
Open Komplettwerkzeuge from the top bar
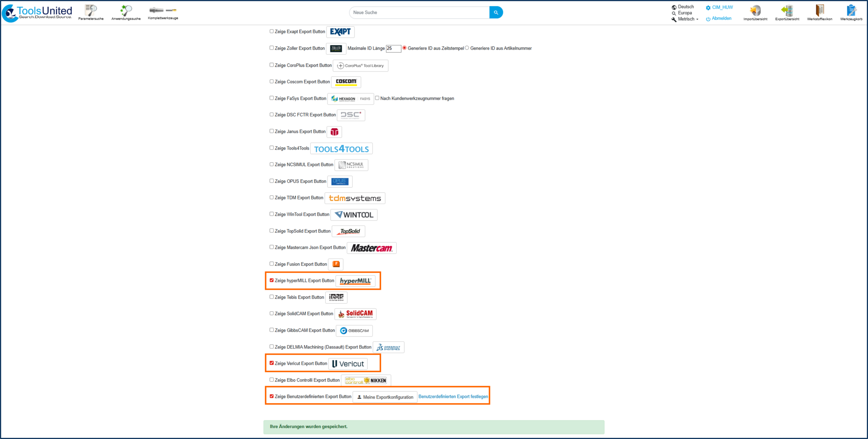click(x=163, y=13)
